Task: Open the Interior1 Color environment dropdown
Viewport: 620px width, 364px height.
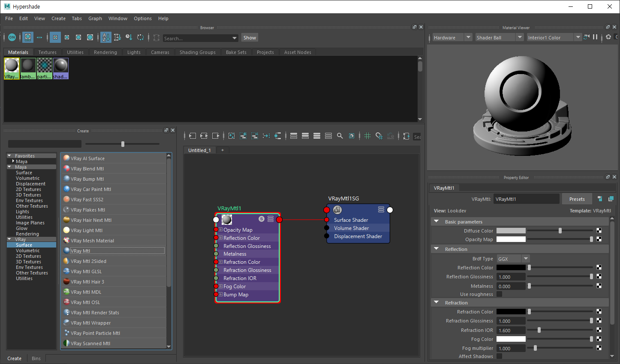Action: click(554, 37)
